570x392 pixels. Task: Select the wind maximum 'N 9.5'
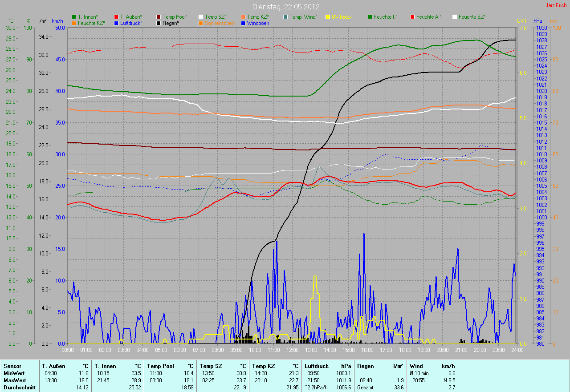448,380
